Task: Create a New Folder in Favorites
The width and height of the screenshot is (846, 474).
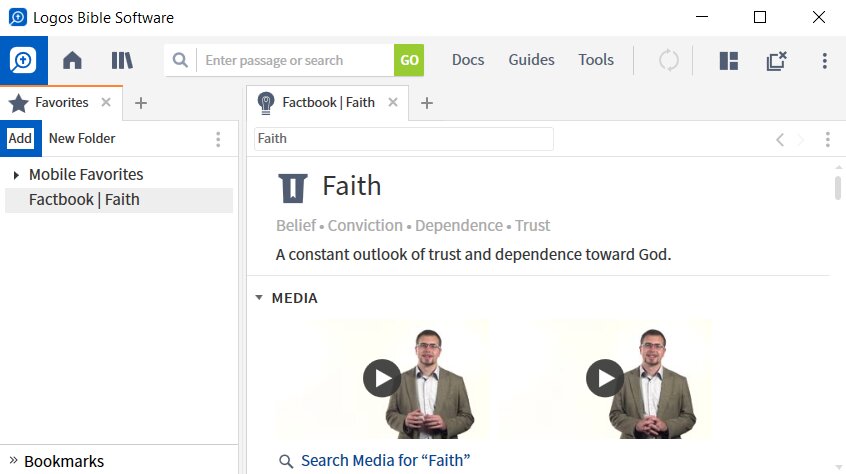Action: (x=82, y=139)
